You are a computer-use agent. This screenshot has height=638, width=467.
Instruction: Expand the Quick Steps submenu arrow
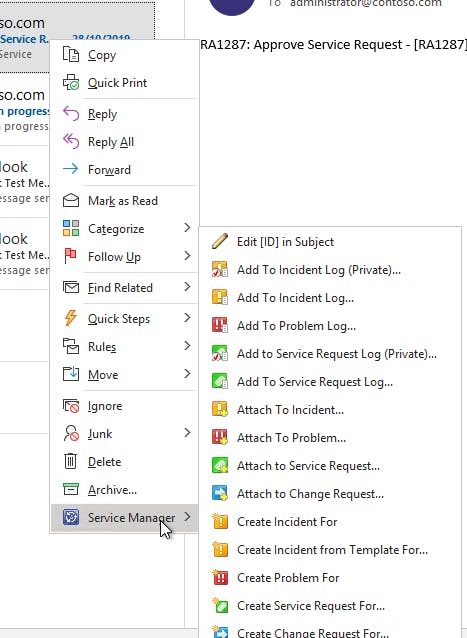[187, 318]
